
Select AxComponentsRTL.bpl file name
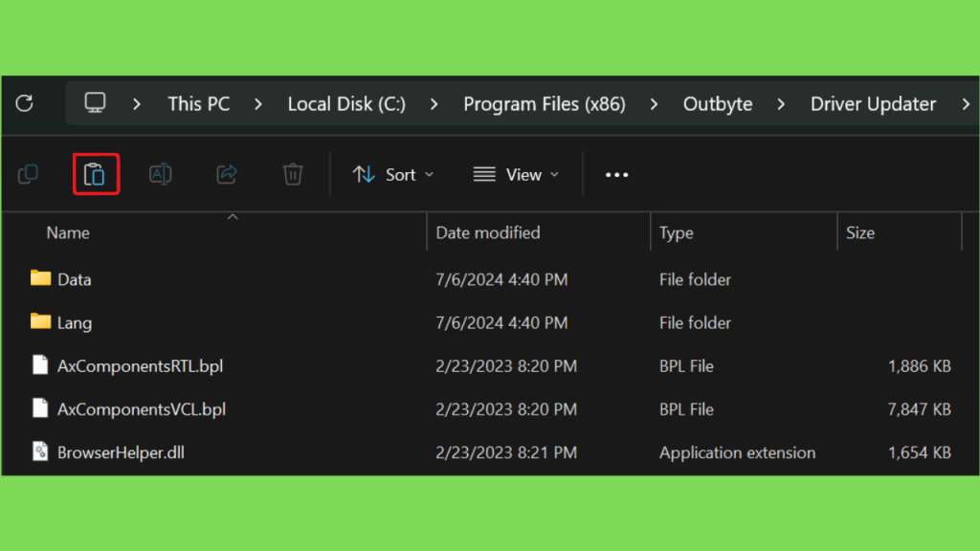pos(140,366)
